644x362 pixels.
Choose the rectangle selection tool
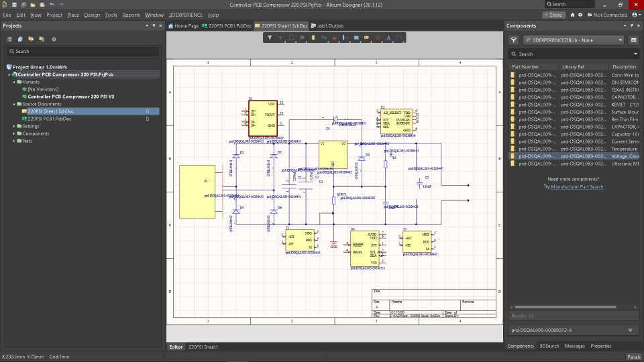[x=292, y=38]
